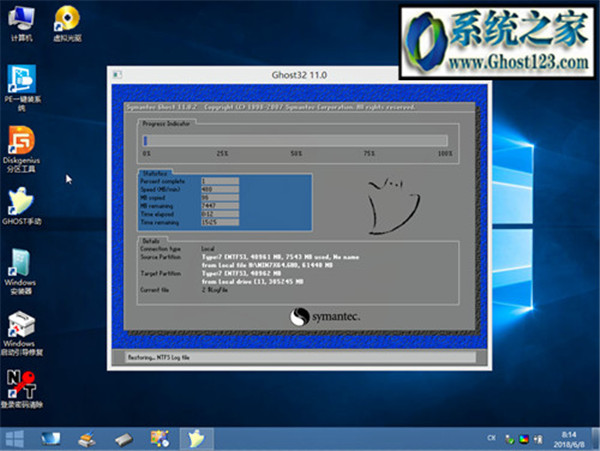Click the Windows Start button
Image resolution: width=600 pixels, height=451 pixels.
coord(15,439)
